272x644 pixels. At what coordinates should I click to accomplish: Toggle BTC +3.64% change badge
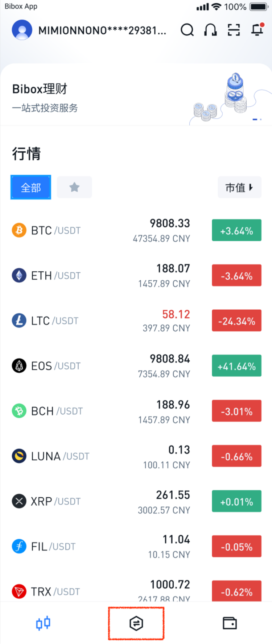click(236, 230)
